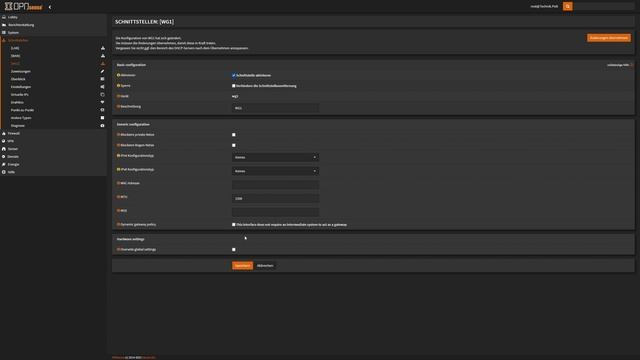Toggle the vollständige Hilfe switch

pyautogui.click(x=631, y=65)
